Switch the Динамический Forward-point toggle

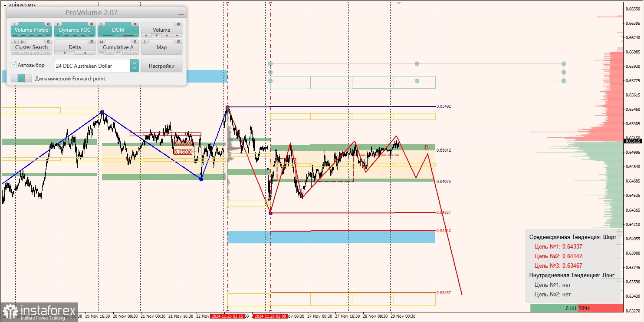(21, 79)
